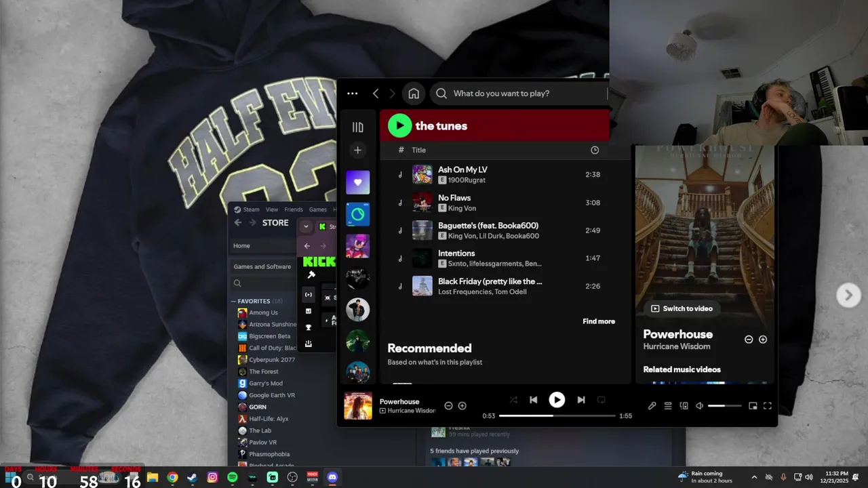Viewport: 868px width, 488px height.
Task: Click Switch to video button
Action: point(682,308)
